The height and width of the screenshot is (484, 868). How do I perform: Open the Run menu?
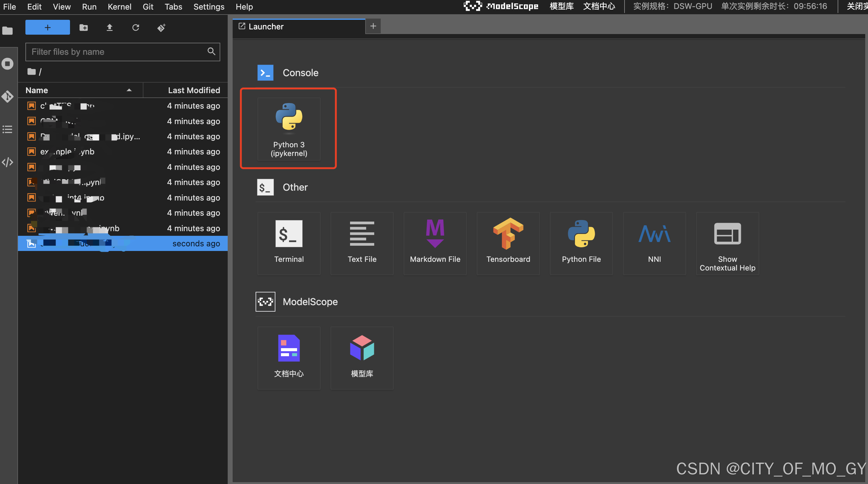[x=89, y=7]
